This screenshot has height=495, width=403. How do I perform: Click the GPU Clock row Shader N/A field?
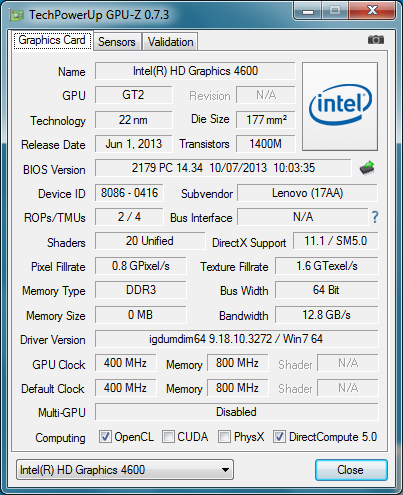click(x=348, y=363)
